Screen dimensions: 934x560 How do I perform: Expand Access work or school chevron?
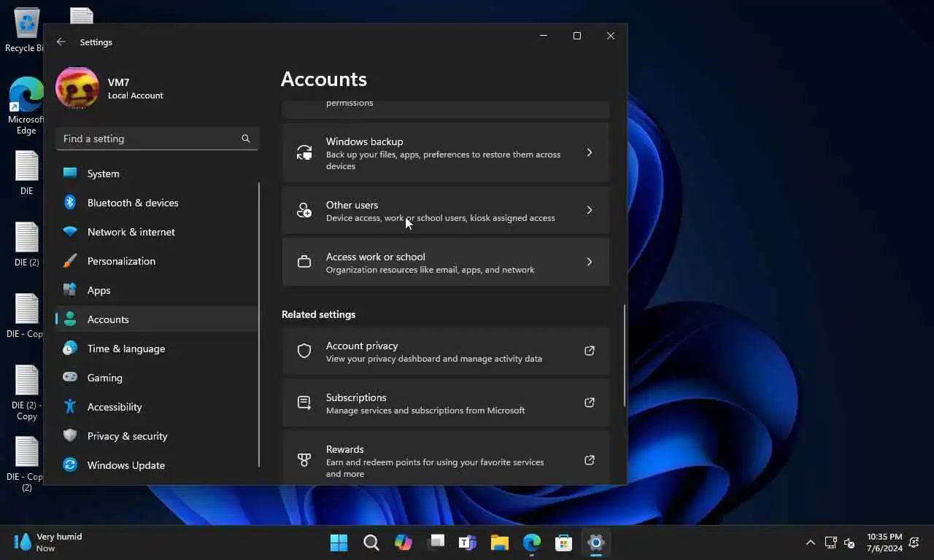(590, 262)
